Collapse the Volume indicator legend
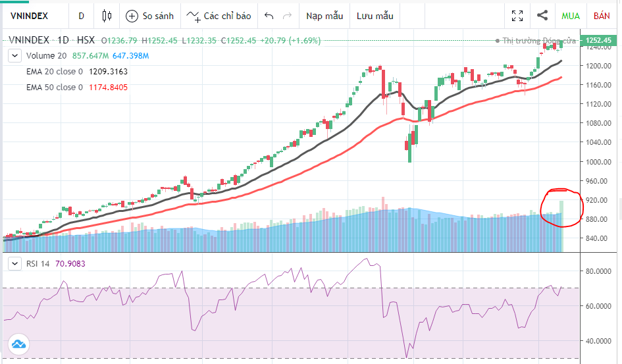 click(x=14, y=56)
